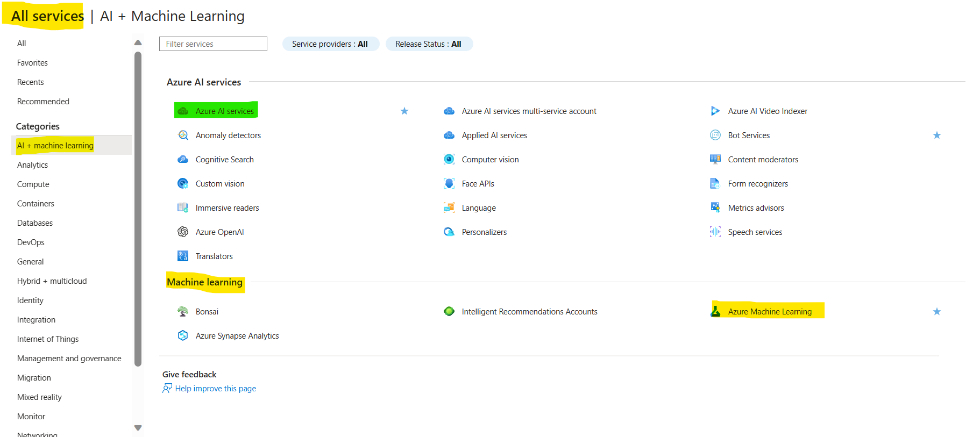Click the Speech services waveform icon

click(x=715, y=232)
